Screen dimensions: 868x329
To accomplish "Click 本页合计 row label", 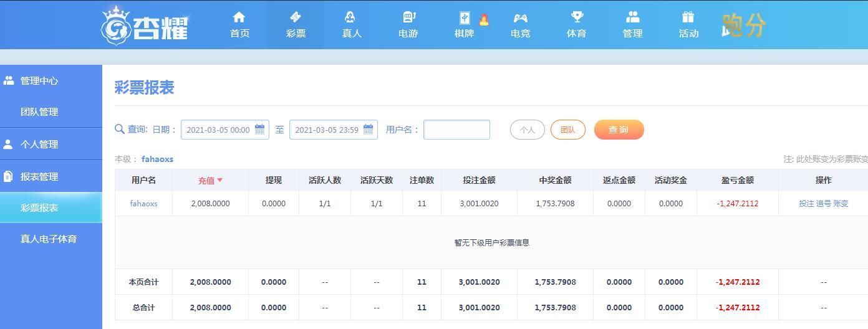I will tap(143, 282).
